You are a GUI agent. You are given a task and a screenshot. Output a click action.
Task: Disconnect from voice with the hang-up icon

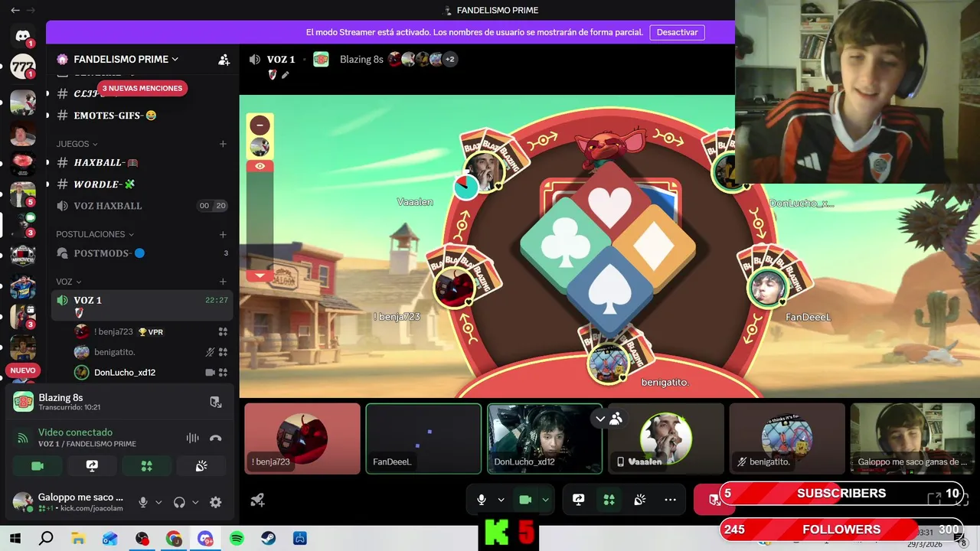216,438
